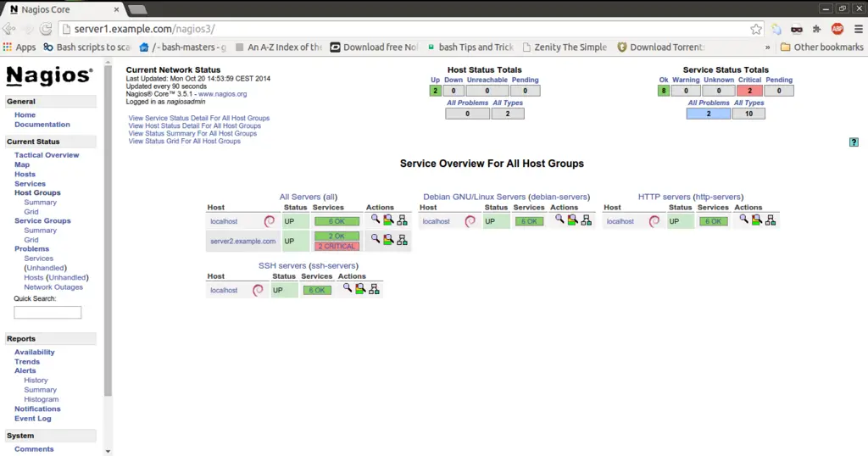Click the blue All Problems services count box
This screenshot has height=456, width=868.
coord(708,114)
